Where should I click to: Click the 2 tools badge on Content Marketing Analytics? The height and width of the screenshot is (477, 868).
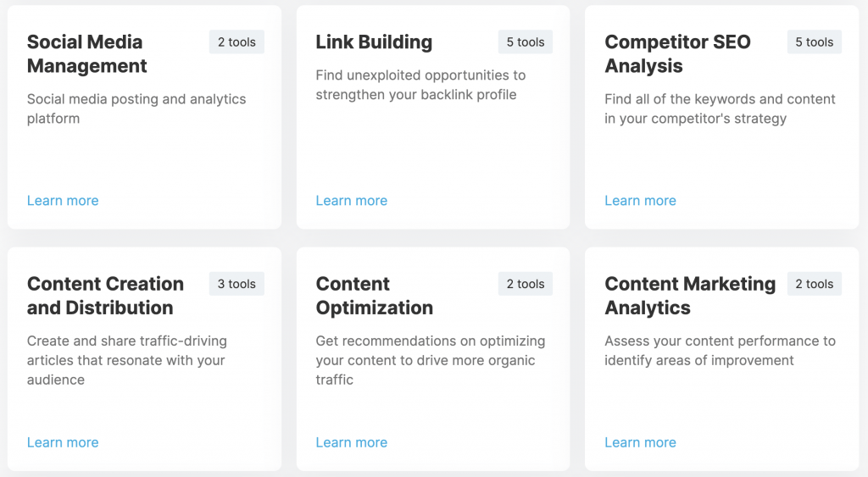[815, 284]
